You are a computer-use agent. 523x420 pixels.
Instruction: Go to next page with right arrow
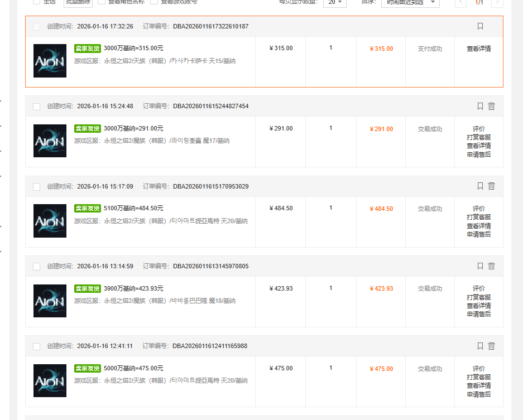[x=497, y=2]
